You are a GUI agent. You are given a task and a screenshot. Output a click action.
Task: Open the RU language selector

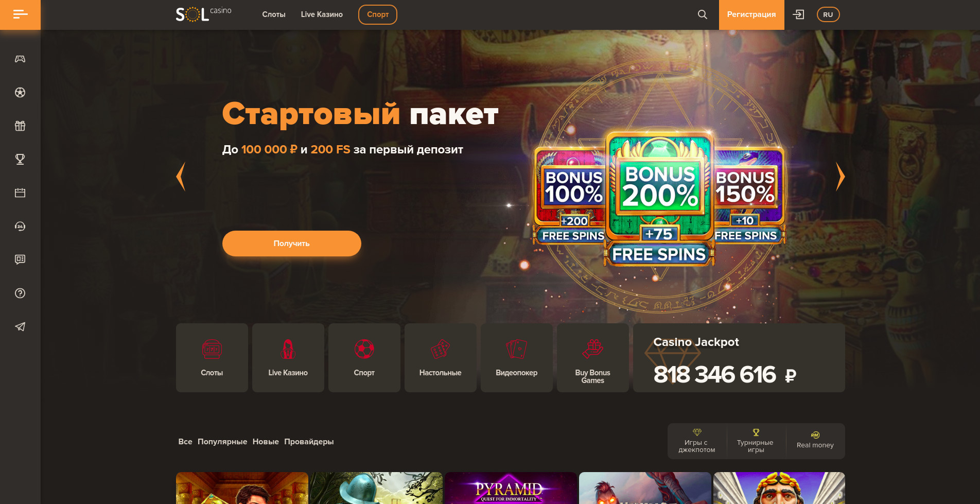pos(828,14)
